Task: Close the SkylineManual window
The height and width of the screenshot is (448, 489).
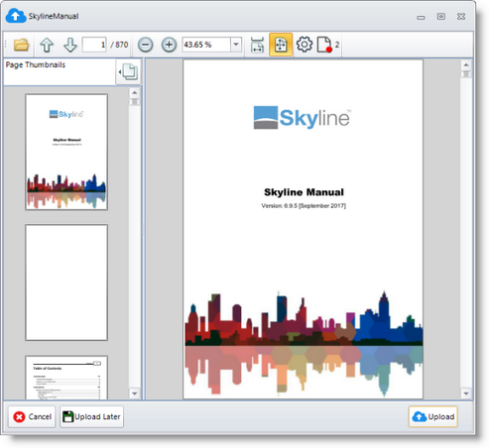Action: coord(461,17)
